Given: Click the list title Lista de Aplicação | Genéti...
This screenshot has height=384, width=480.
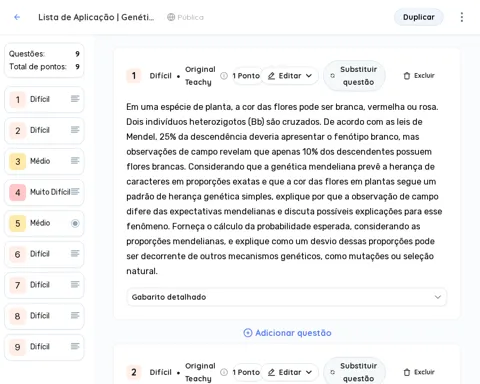Looking at the screenshot, I should coord(96,17).
